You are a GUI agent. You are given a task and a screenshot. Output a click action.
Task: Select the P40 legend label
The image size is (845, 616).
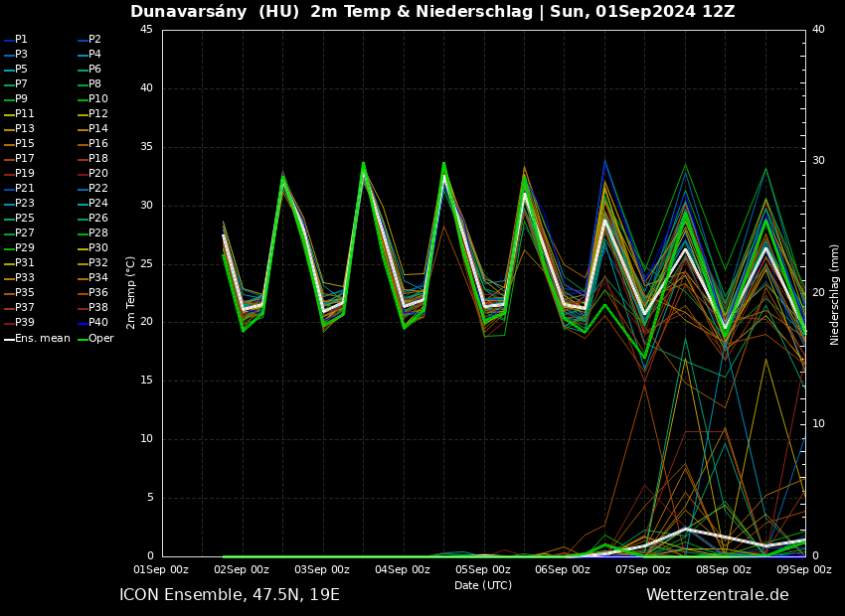point(97,323)
